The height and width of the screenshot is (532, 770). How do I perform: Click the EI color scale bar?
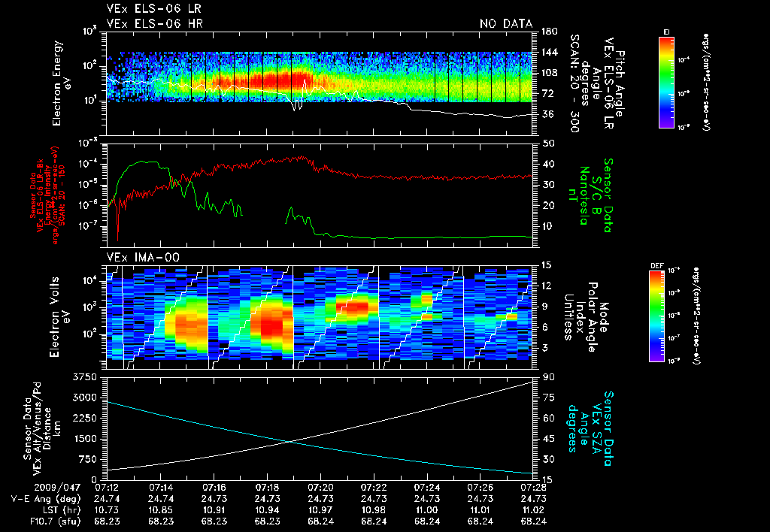coord(666,82)
